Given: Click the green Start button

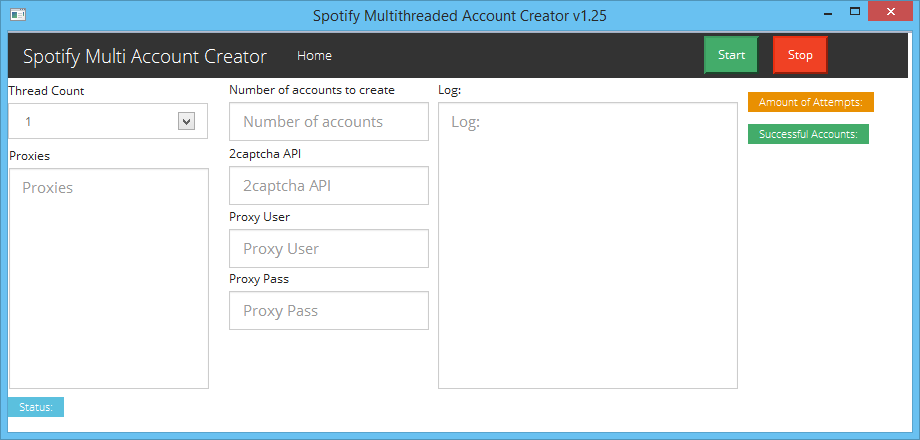Looking at the screenshot, I should (731, 55).
